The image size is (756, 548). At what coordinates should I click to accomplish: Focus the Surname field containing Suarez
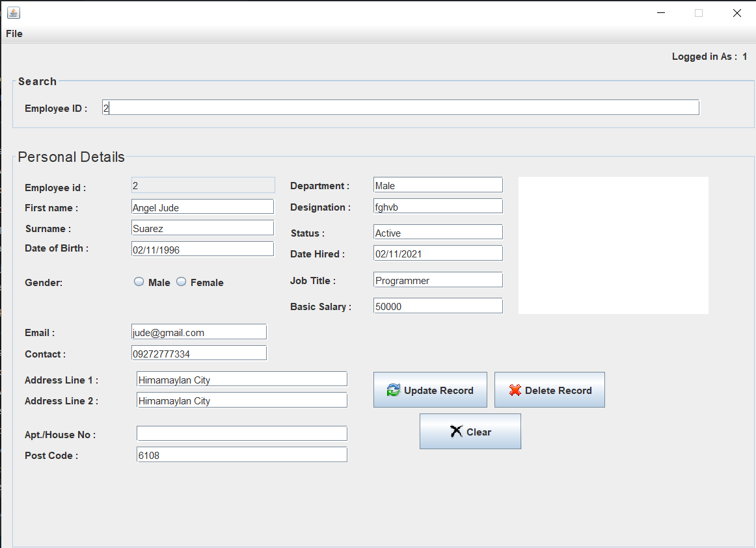[202, 228]
